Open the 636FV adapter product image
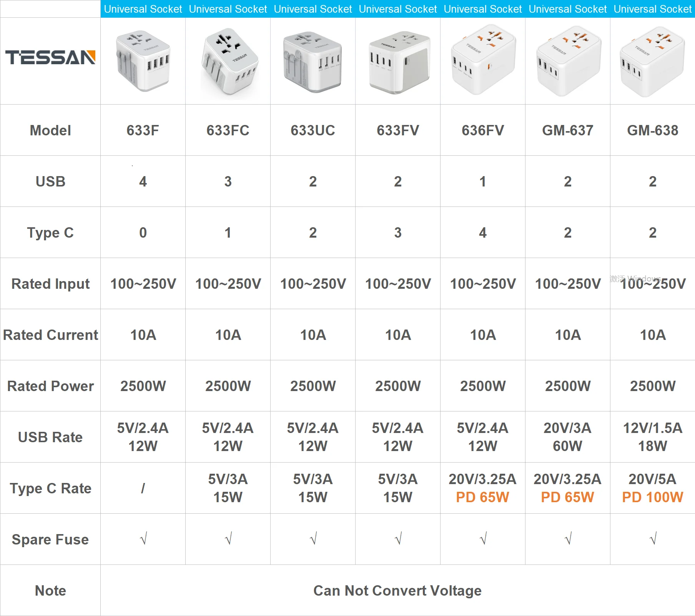The width and height of the screenshot is (695, 616). point(483,60)
